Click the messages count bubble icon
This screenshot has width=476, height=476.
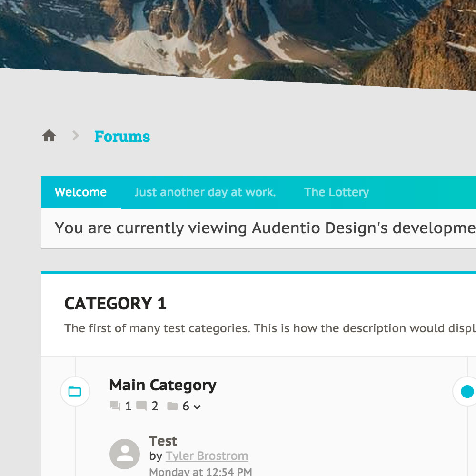[141, 407]
